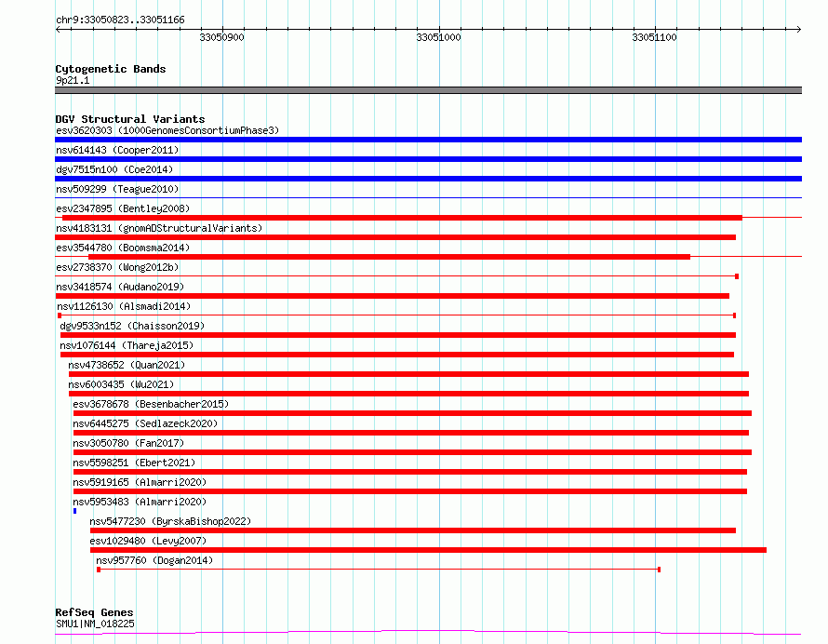Select the red bar under nsv6445275 (Sedlazeck2020)
Image resolution: width=828 pixels, height=644 pixels.
(411, 433)
